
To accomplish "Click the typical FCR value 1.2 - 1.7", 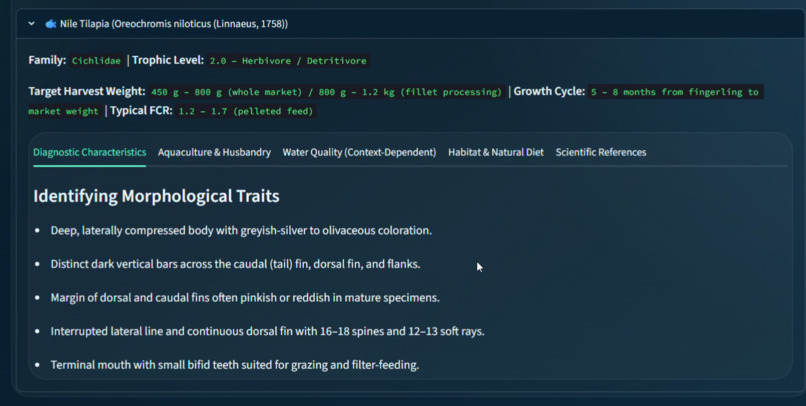I will pyautogui.click(x=246, y=111).
